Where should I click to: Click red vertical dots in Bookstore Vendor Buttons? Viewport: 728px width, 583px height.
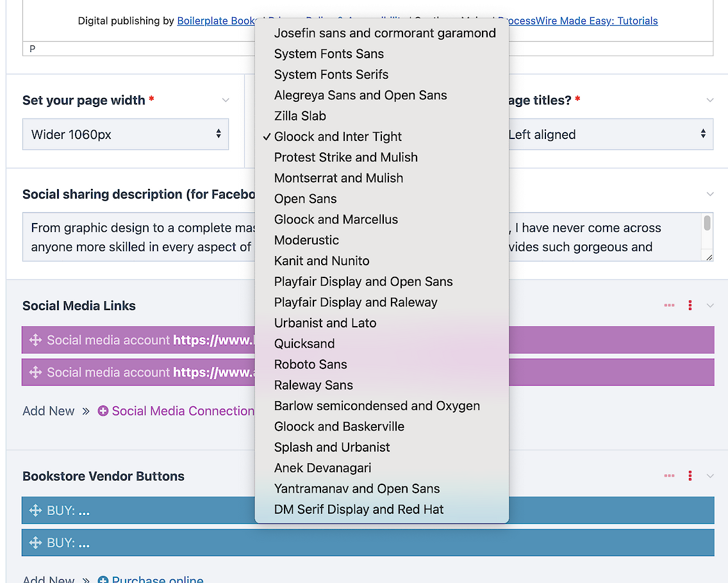tap(690, 476)
